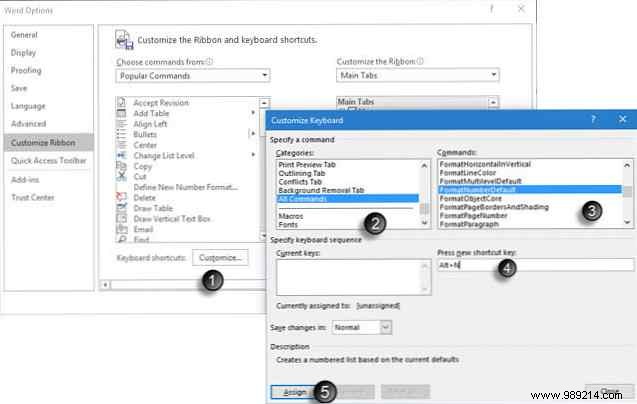Open the Display options tab
Image resolution: width=637 pixels, height=404 pixels.
(x=23, y=52)
